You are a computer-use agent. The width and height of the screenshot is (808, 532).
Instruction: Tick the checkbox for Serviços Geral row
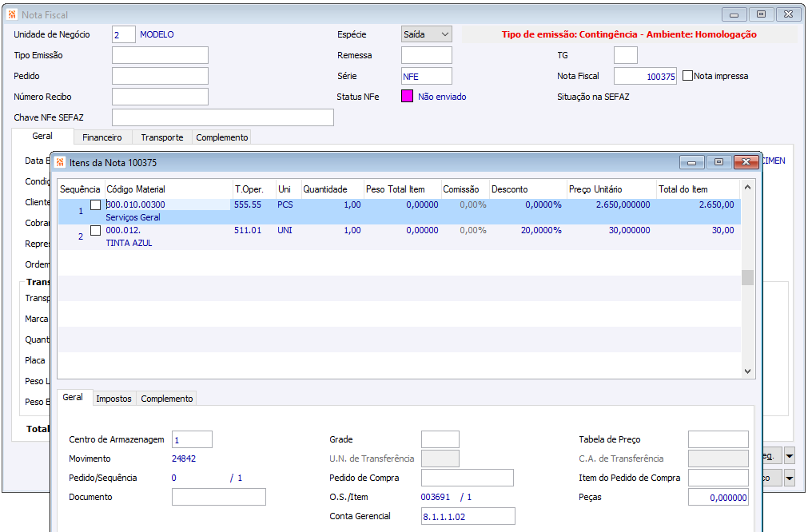click(x=96, y=205)
